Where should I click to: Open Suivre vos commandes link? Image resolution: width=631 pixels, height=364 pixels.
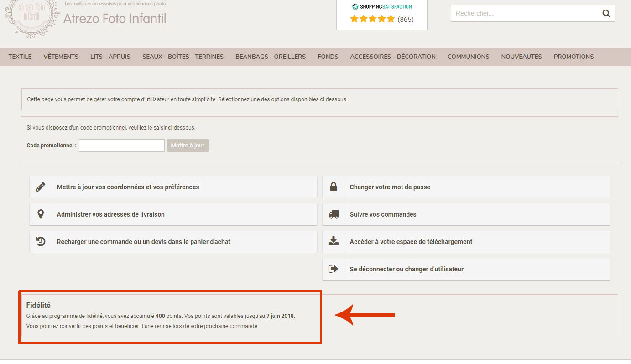(x=383, y=214)
